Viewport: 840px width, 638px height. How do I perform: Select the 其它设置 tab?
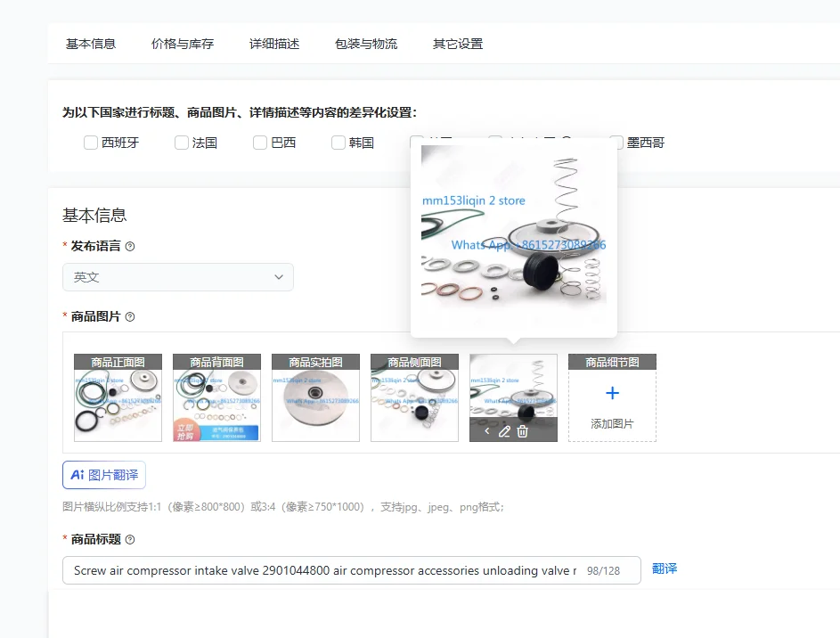pos(458,44)
